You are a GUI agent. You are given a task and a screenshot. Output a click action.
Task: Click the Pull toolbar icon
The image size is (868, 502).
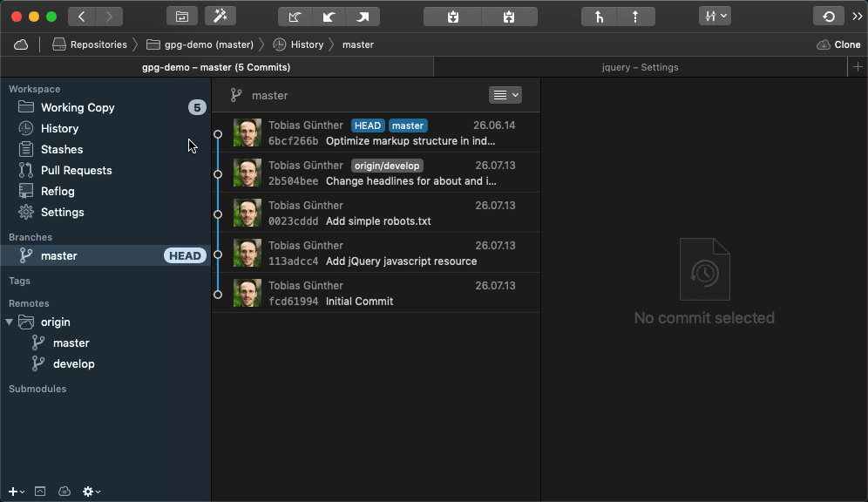click(x=329, y=17)
